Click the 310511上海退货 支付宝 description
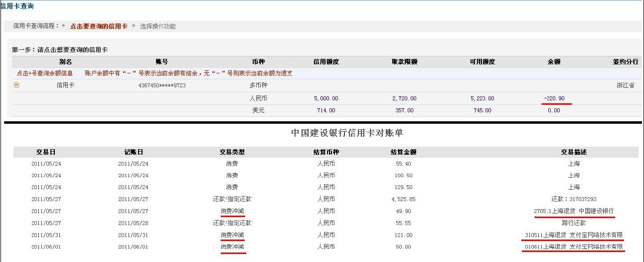 point(574,235)
